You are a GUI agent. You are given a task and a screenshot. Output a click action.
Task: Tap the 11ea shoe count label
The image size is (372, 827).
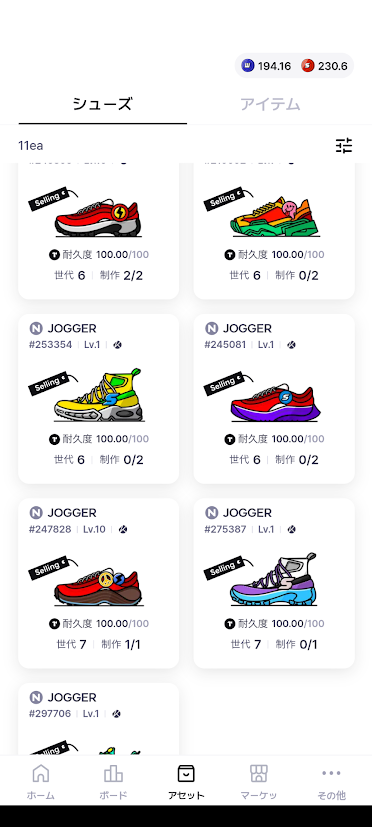click(x=31, y=145)
